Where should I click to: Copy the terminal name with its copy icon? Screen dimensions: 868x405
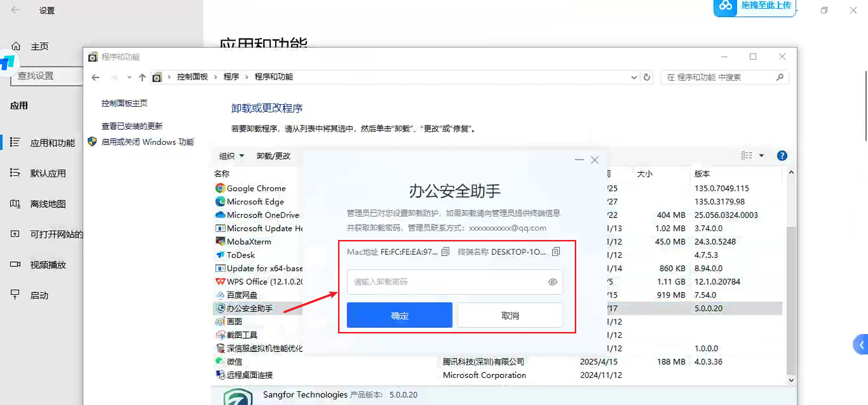pyautogui.click(x=556, y=252)
